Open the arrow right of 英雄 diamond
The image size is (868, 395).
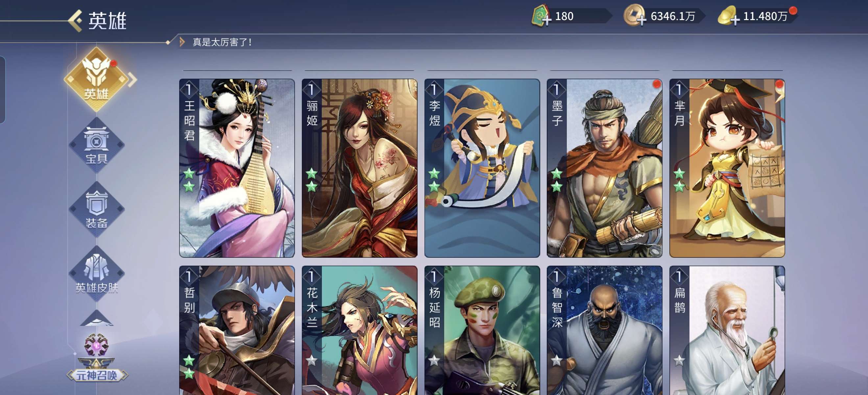(x=133, y=80)
